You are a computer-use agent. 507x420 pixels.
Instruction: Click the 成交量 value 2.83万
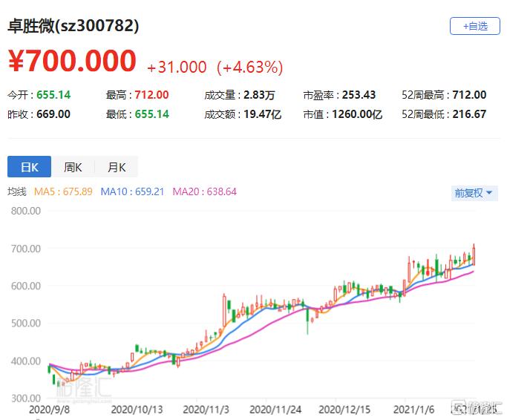coord(259,95)
